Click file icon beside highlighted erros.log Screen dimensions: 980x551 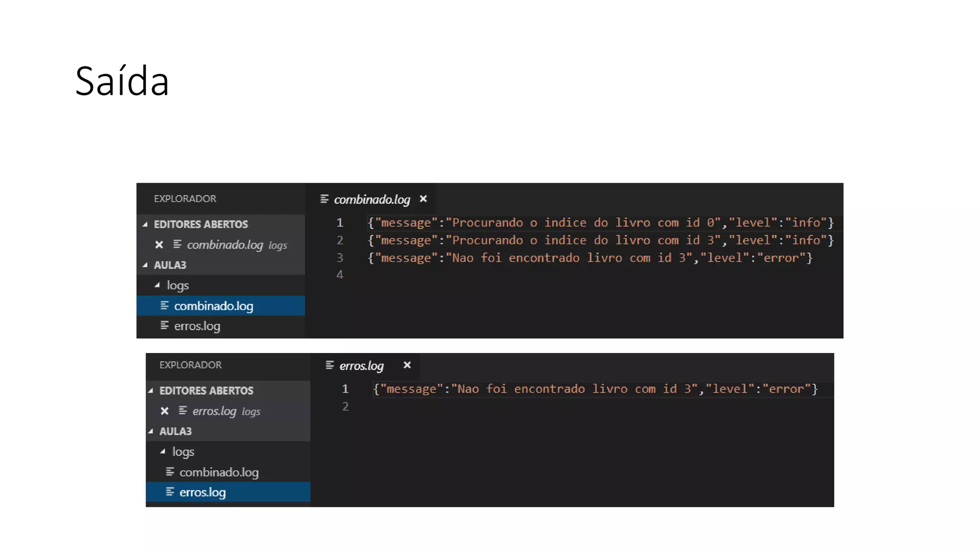coord(169,492)
